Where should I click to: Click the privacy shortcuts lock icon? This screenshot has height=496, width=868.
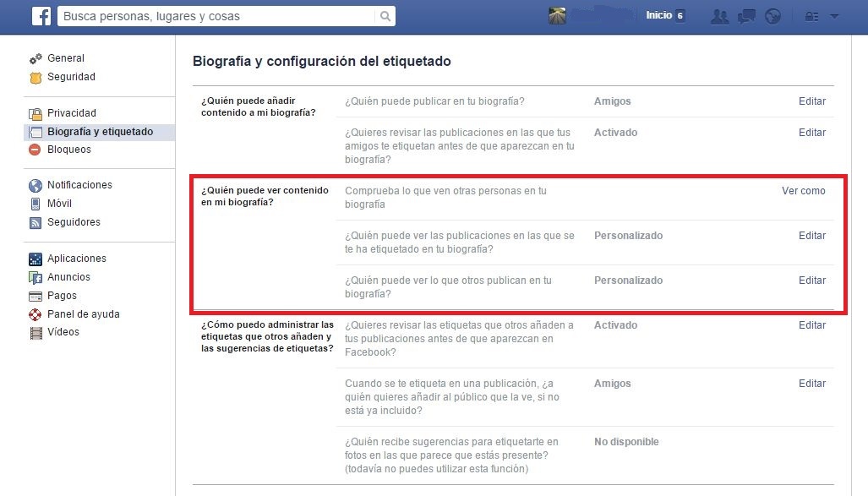pyautogui.click(x=811, y=17)
